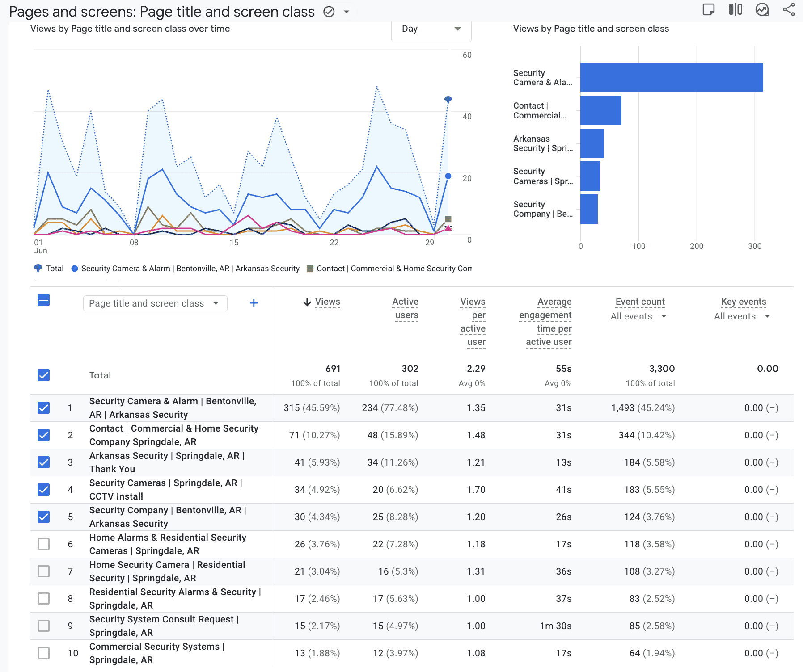This screenshot has height=672, width=803.
Task: Open the Day granularity dropdown
Action: [431, 29]
